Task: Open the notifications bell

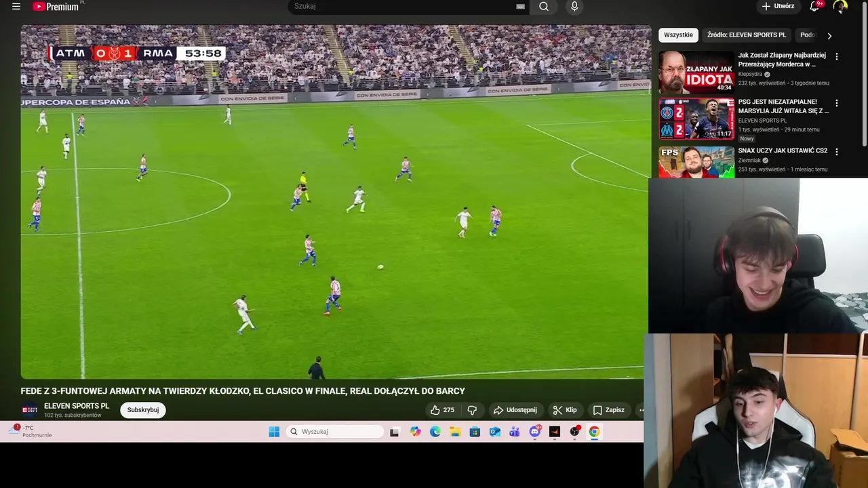Action: tap(815, 6)
